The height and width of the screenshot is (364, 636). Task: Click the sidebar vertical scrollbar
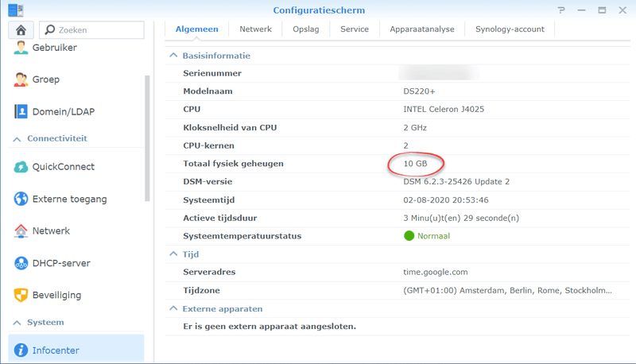[x=147, y=137]
